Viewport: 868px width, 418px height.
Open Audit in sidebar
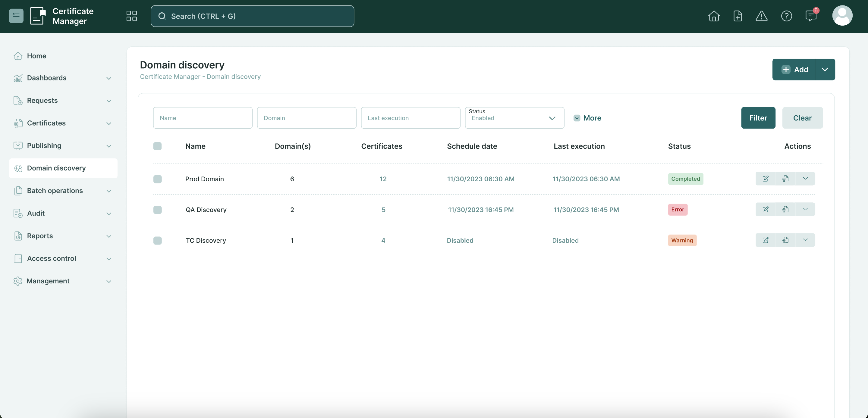click(63, 213)
